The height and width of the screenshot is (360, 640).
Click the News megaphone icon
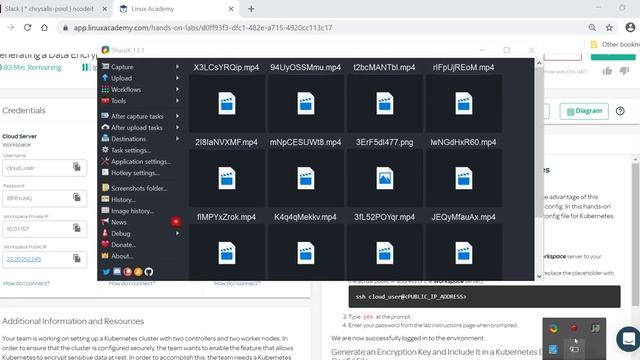[105, 222]
